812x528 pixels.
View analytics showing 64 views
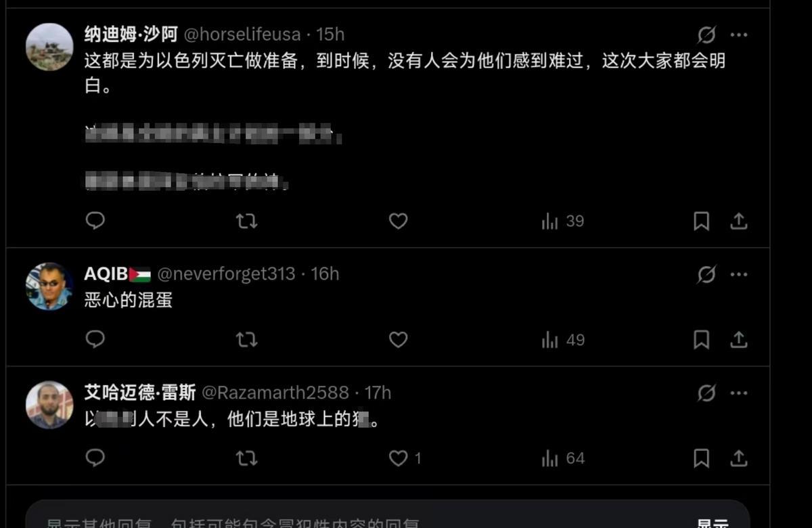coord(563,458)
